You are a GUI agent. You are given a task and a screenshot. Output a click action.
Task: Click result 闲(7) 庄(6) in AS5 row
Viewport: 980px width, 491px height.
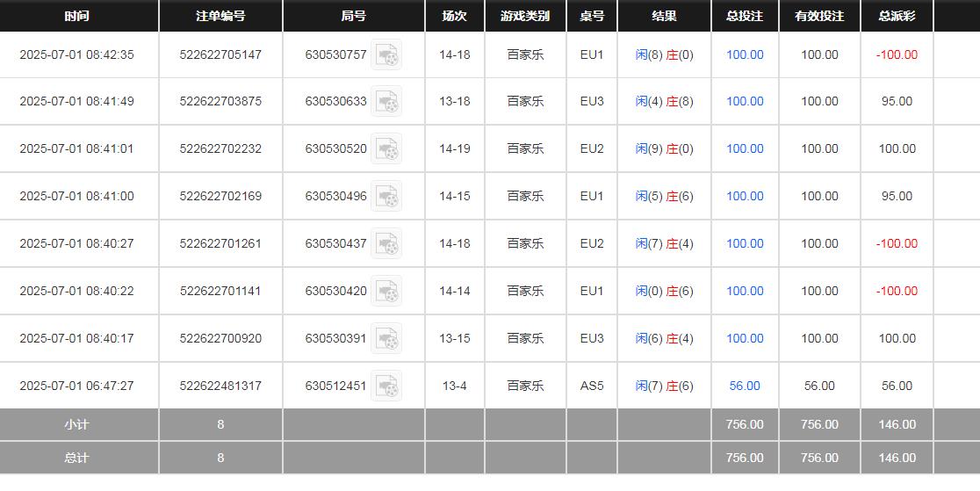664,386
